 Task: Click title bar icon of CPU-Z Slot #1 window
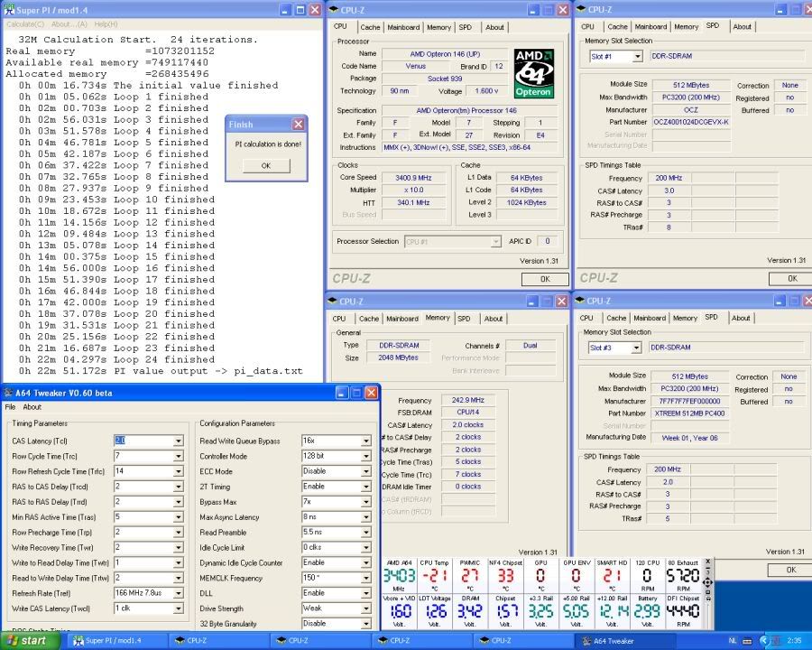581,9
